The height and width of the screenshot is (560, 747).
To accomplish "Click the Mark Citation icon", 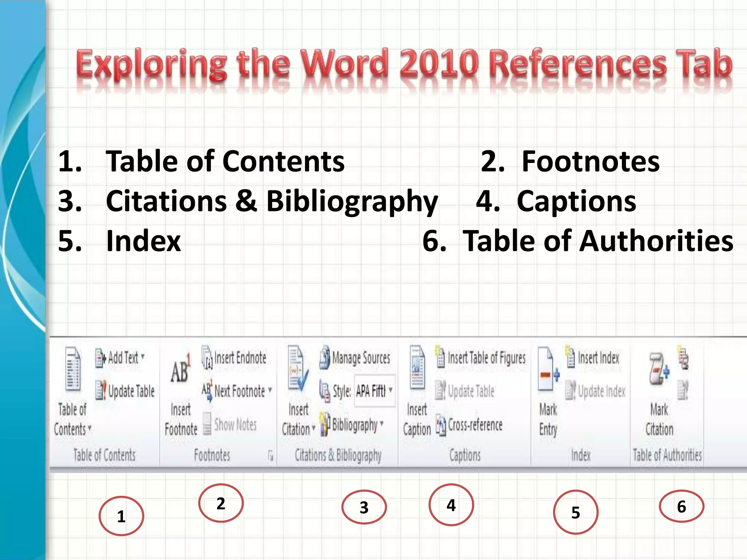I will pos(659,370).
